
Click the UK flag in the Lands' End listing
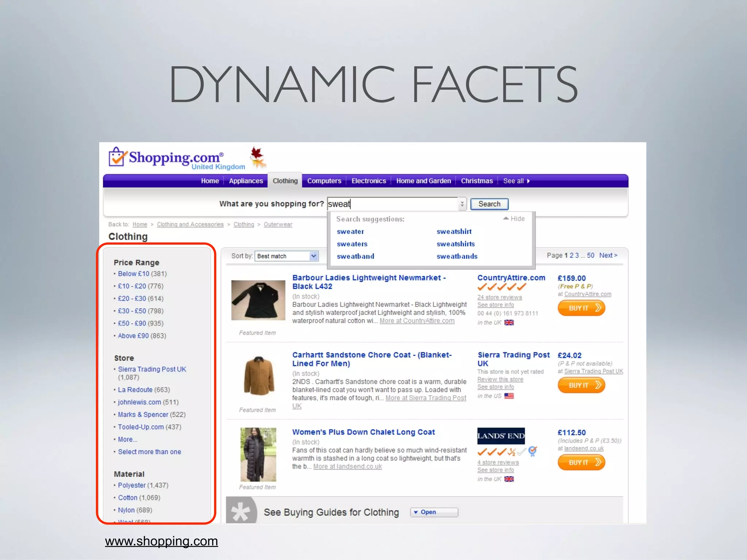509,479
